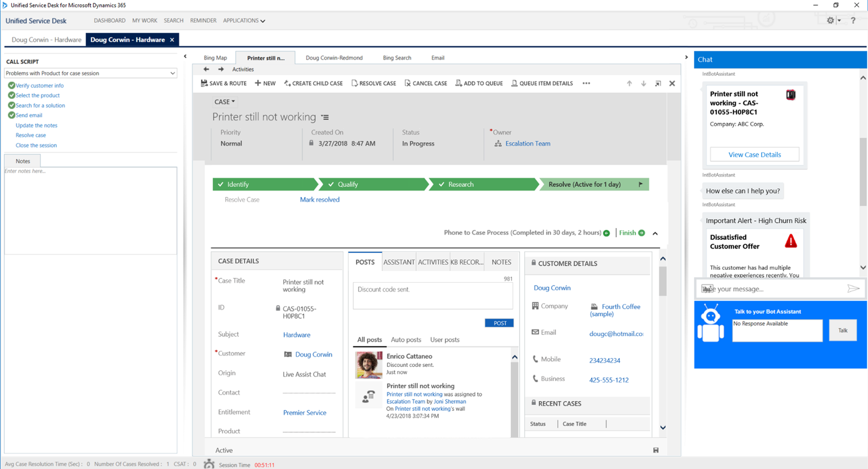Click the Cancel Case command
The width and height of the screenshot is (868, 469).
[426, 84]
